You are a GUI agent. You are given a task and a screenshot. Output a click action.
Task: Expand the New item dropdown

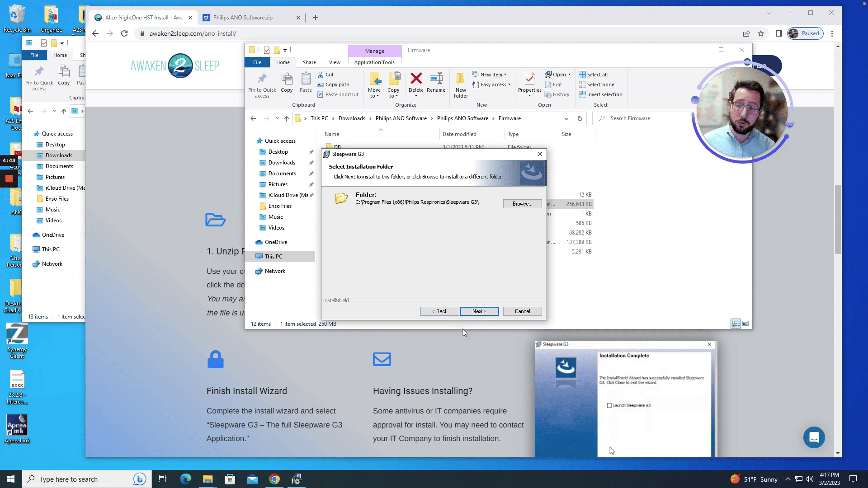493,75
